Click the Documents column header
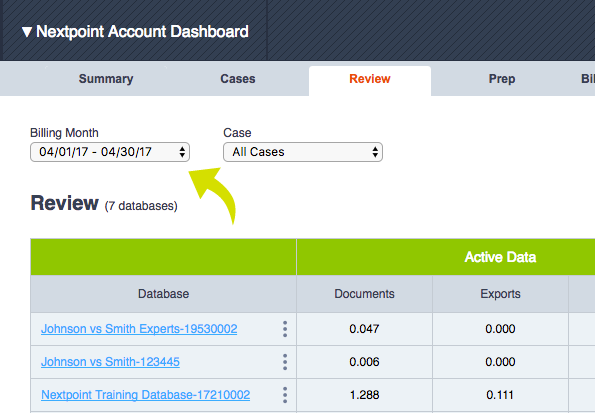The width and height of the screenshot is (595, 413). 364,294
